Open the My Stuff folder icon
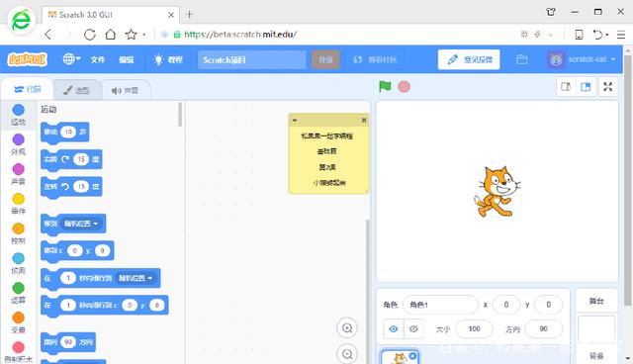Screen dimensions: 633x364 pos(522,59)
